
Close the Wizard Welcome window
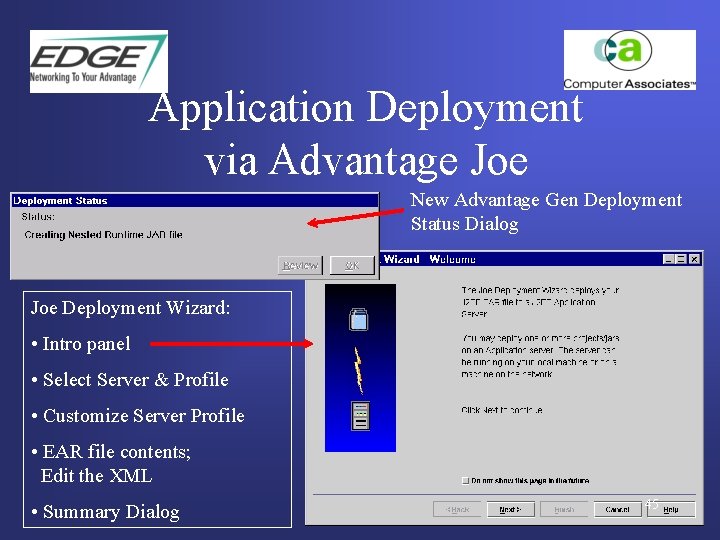click(x=694, y=259)
